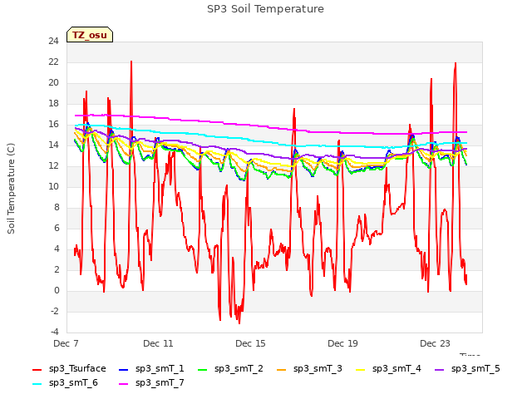Click the Dec 23 x-axis tick label
This screenshot has height=399, width=532.
click(435, 343)
